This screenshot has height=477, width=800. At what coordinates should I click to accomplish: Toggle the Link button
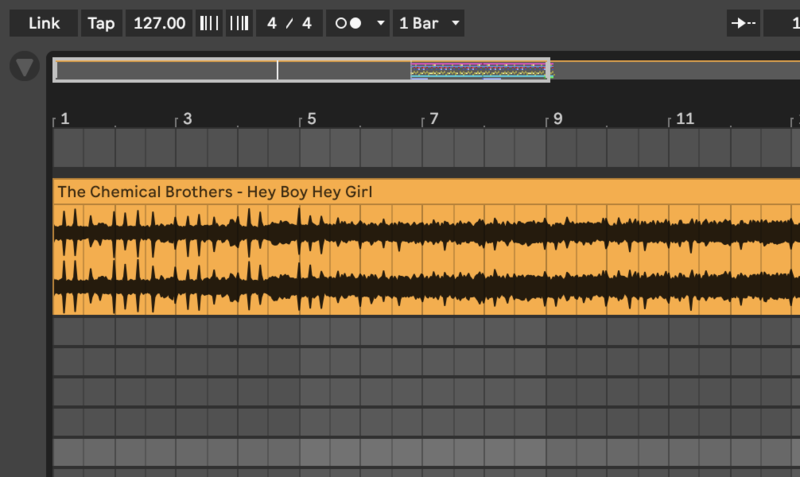[x=44, y=23]
